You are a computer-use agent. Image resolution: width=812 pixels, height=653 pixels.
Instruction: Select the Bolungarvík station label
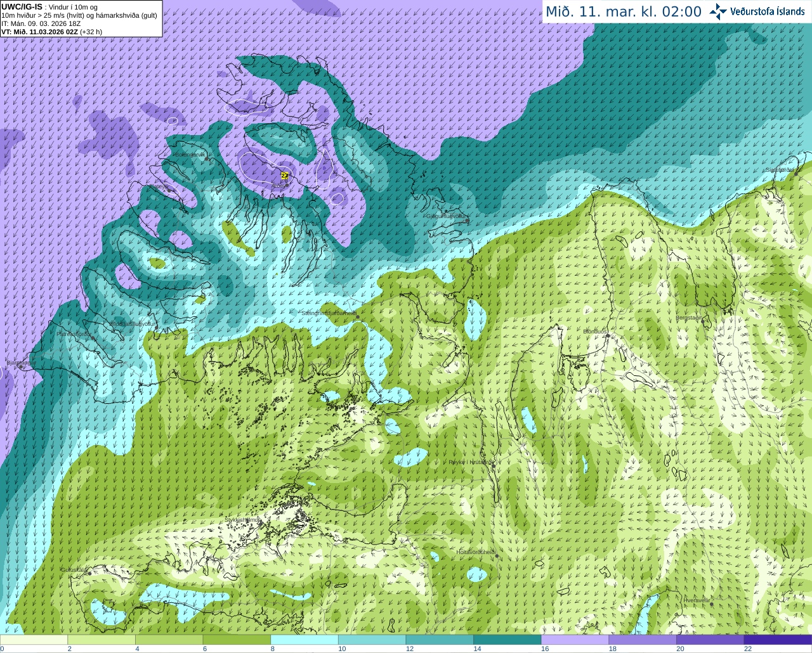pyautogui.click(x=191, y=155)
